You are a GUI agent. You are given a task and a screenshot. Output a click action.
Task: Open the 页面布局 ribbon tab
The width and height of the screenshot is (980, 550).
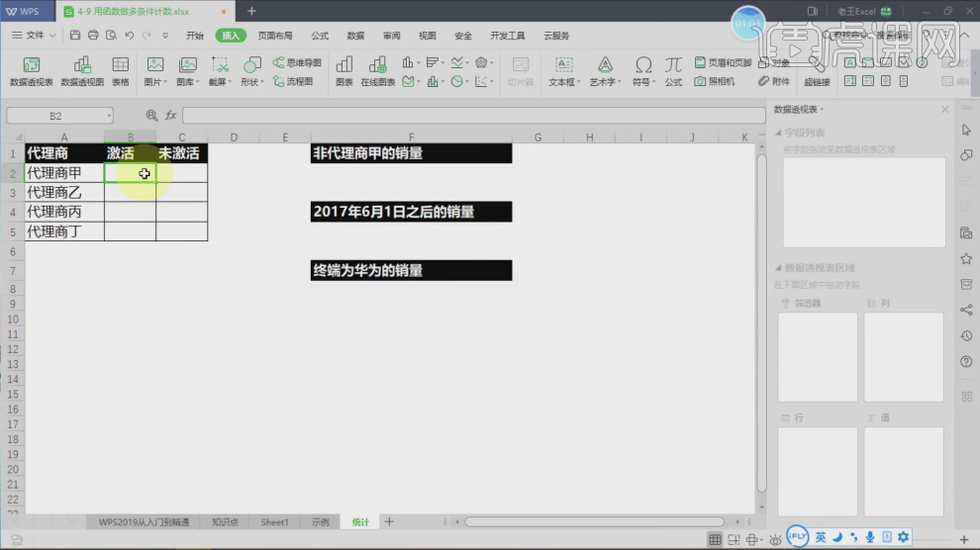point(275,36)
